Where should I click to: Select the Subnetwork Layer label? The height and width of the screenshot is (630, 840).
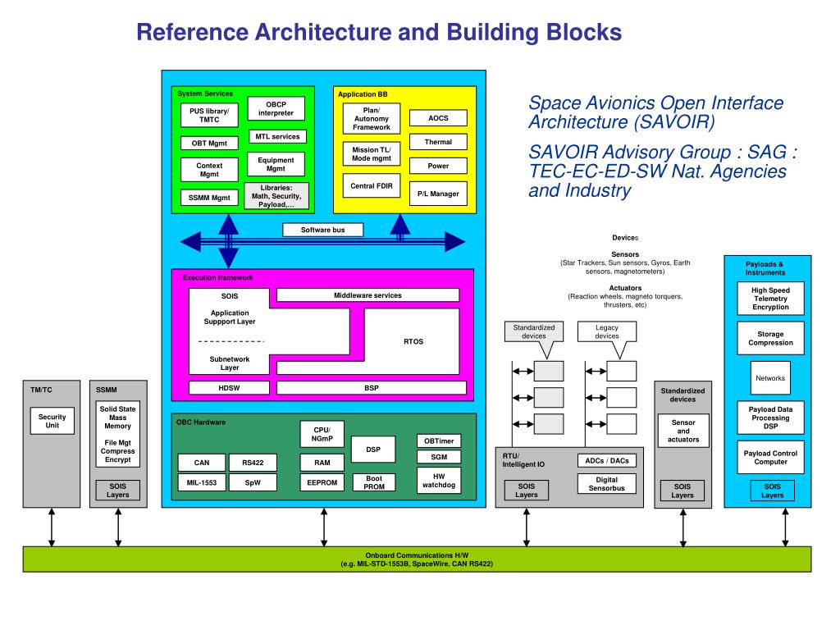[230, 363]
